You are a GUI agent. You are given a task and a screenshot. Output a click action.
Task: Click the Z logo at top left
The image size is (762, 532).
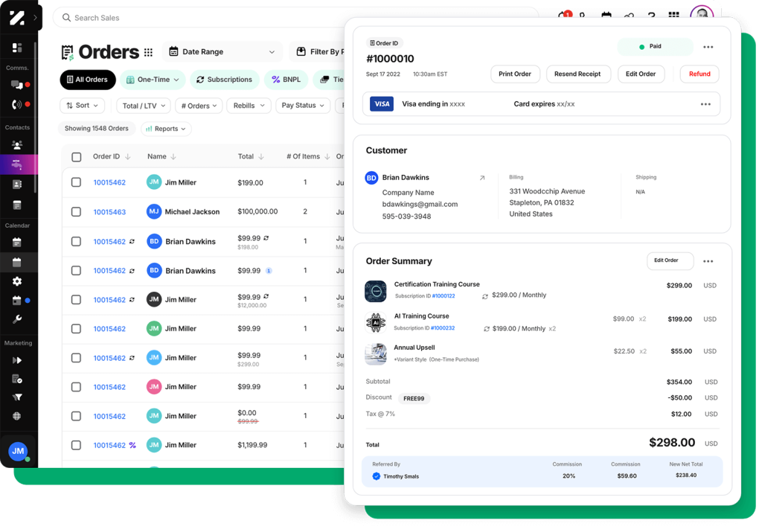coord(17,18)
